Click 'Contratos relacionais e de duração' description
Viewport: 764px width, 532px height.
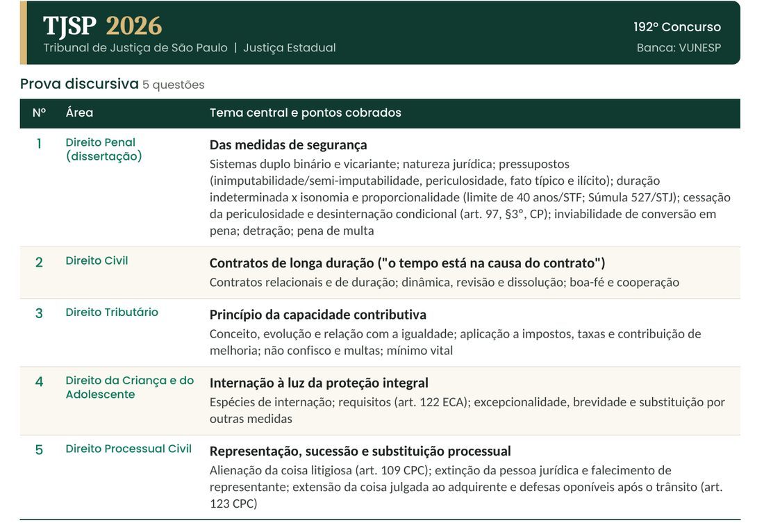tap(445, 283)
